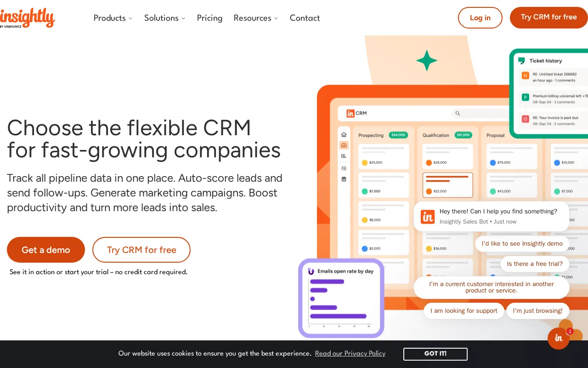Open the chat launcher bubble with notification badge
Screen dimensions: 588x368
[x=559, y=338]
